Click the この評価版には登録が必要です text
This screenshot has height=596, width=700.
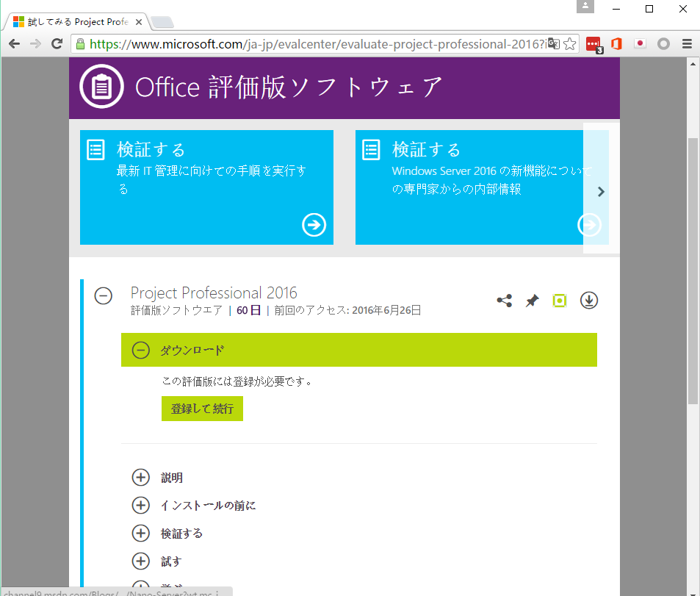coord(237,381)
